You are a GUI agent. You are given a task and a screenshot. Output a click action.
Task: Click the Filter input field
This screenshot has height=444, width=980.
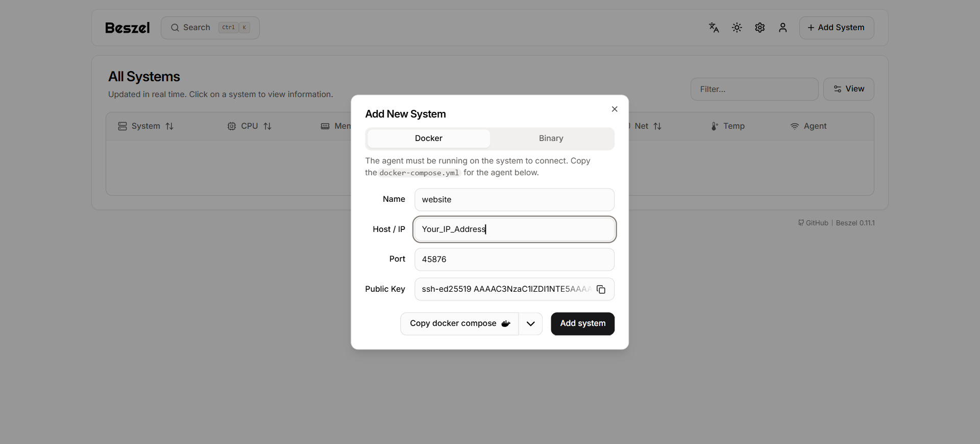[x=754, y=89]
